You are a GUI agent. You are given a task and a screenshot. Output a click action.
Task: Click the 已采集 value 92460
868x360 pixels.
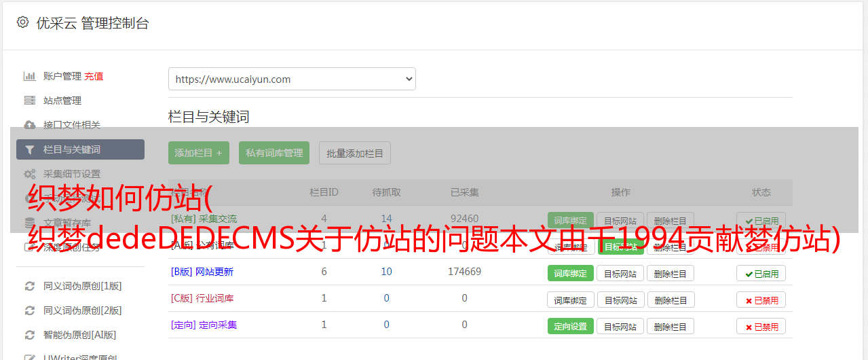[464, 219]
